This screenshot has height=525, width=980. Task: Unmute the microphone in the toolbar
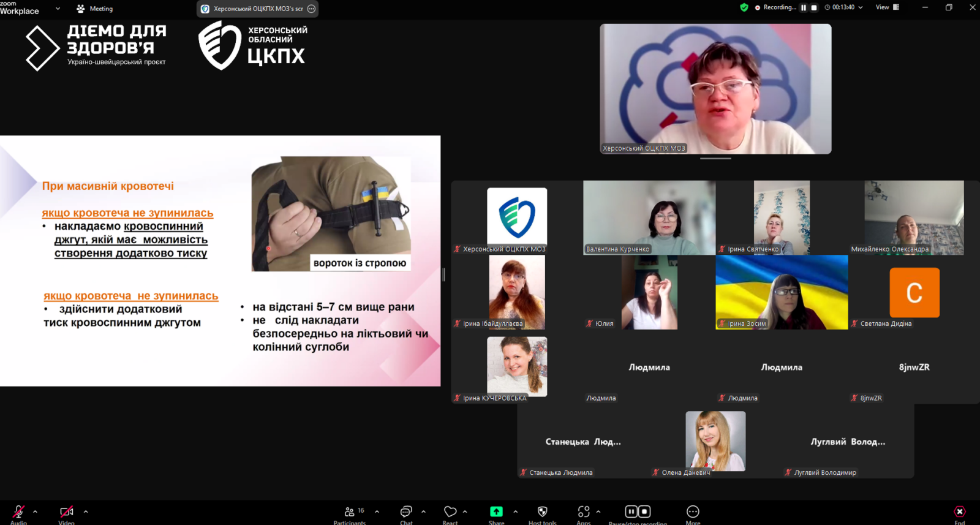18,512
